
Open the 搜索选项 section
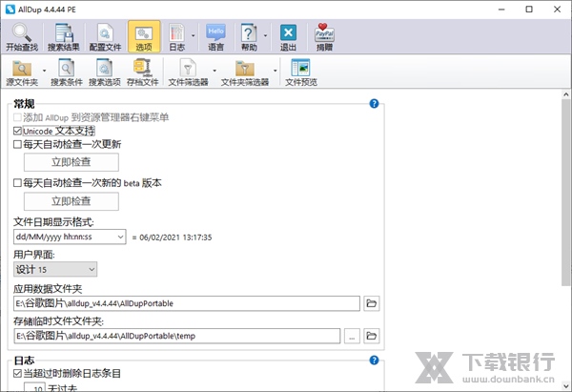pos(105,72)
